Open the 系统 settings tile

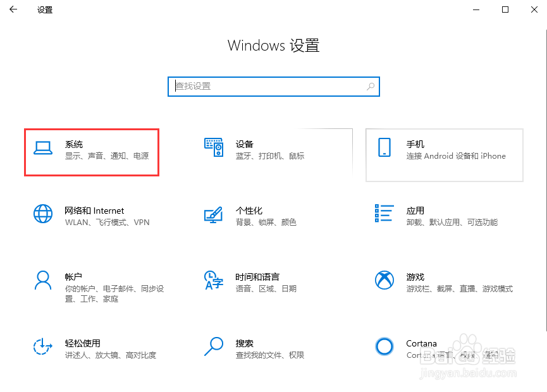pyautogui.click(x=92, y=152)
